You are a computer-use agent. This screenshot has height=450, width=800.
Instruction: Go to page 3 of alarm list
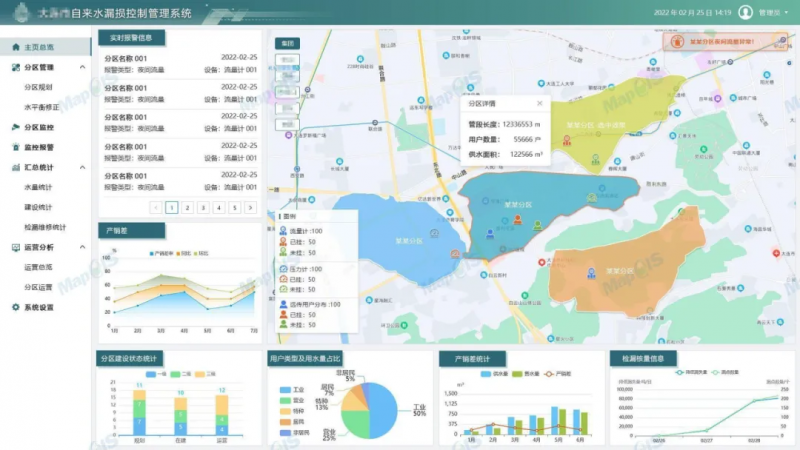pyautogui.click(x=203, y=208)
